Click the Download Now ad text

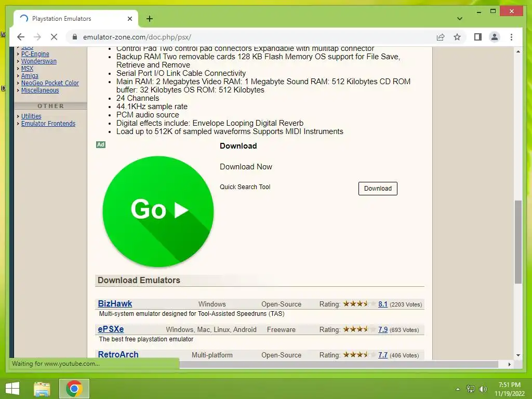[x=246, y=167]
